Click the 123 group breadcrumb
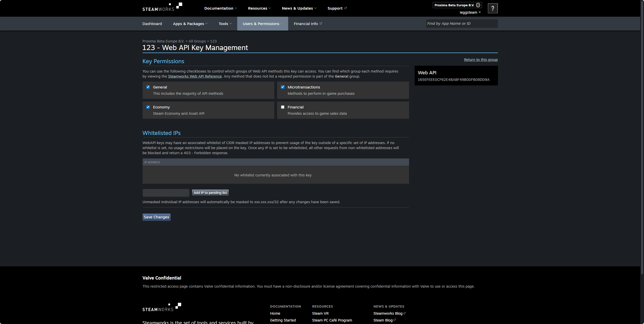The width and height of the screenshot is (644, 324). pos(213,41)
